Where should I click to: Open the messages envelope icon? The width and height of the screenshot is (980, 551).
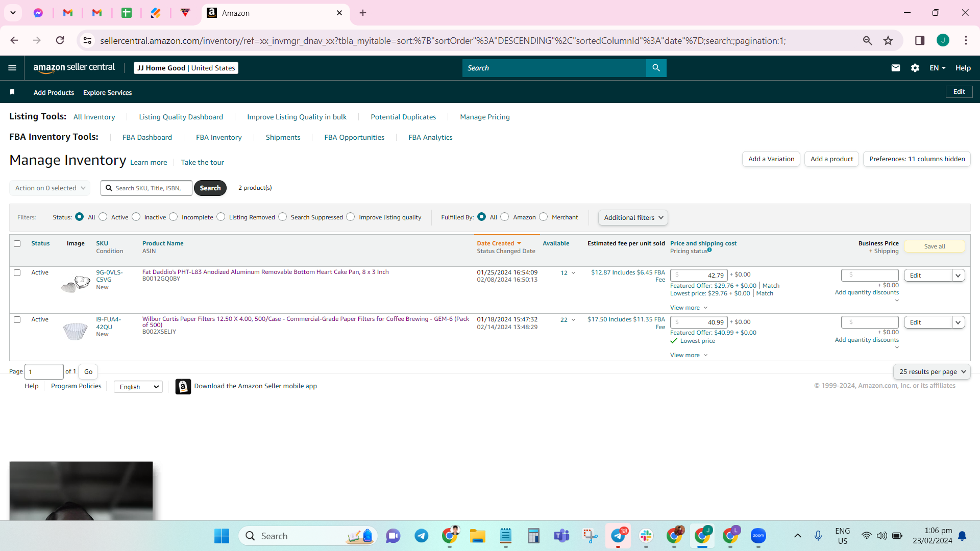click(x=895, y=68)
